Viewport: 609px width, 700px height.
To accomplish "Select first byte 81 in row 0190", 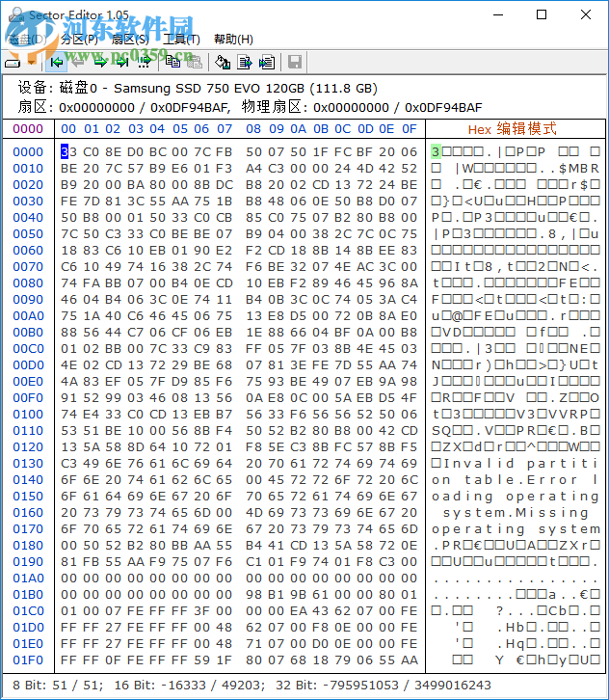I will pyautogui.click(x=68, y=561).
